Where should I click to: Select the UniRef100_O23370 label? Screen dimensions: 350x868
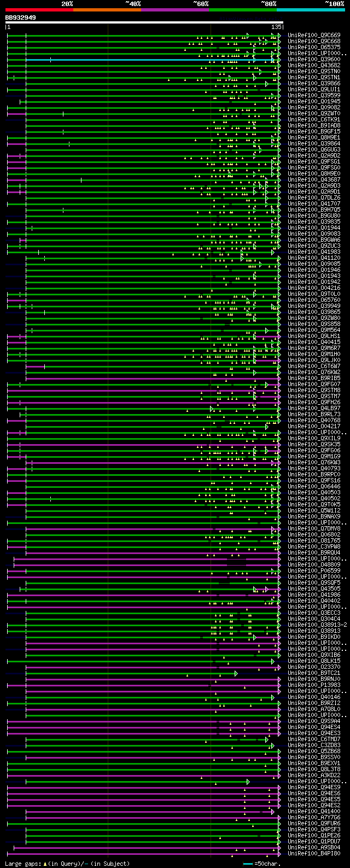[314, 667]
